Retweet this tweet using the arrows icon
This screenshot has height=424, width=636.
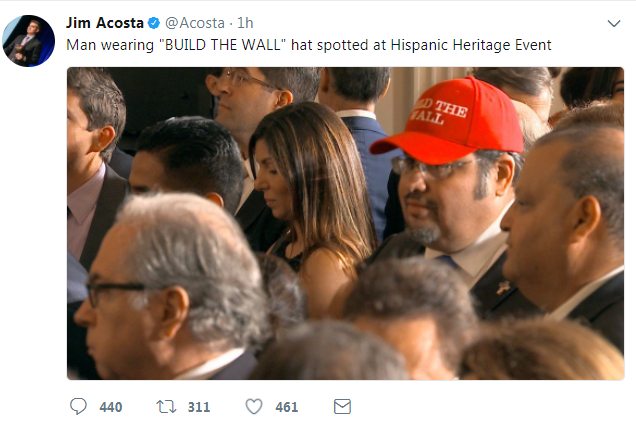(x=166, y=407)
